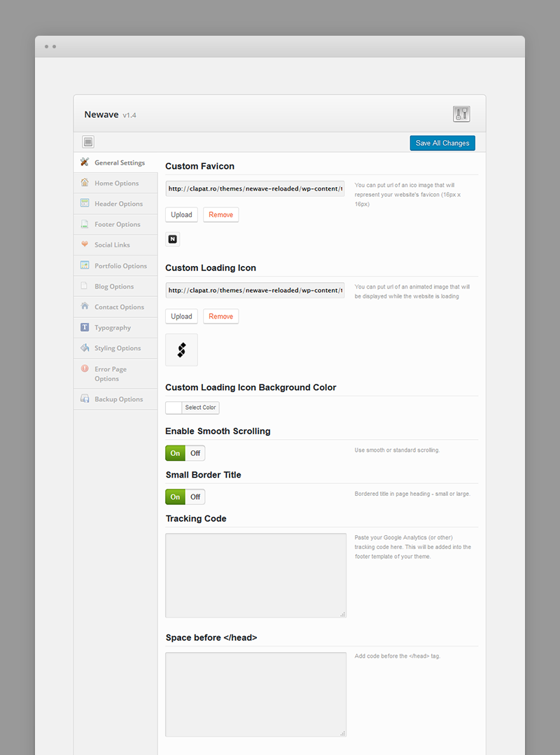Click the Social Links heart icon

pos(85,244)
